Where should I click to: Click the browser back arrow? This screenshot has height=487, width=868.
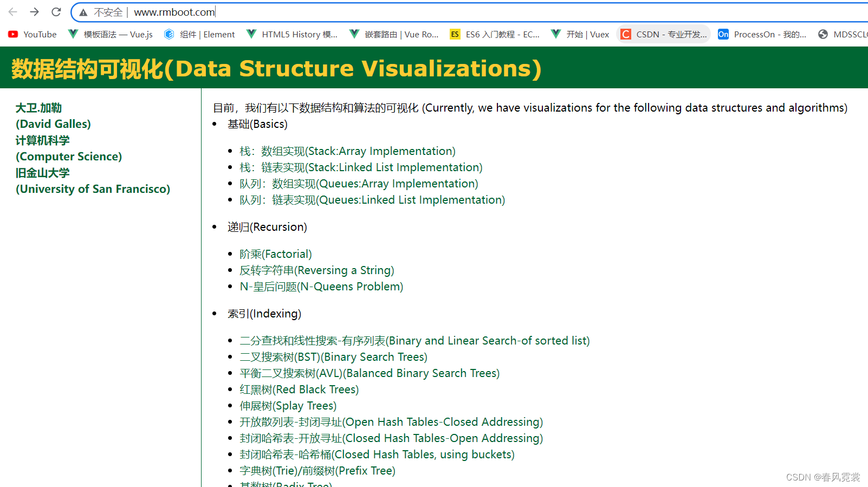coord(13,12)
